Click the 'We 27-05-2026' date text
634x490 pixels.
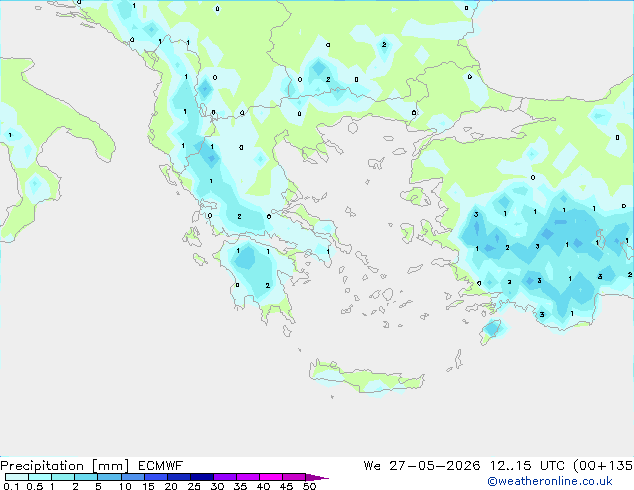pyautogui.click(x=422, y=466)
